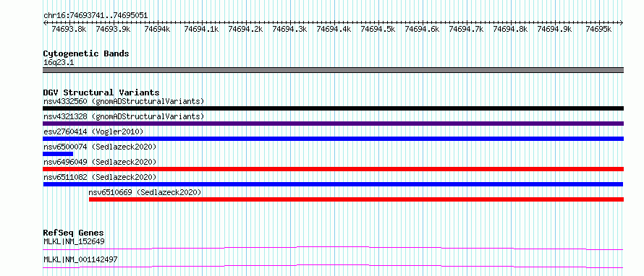Viewport: 644px width, 276px height.
Task: Click the 74693.9k ruler tick label
Action: pos(113,29)
